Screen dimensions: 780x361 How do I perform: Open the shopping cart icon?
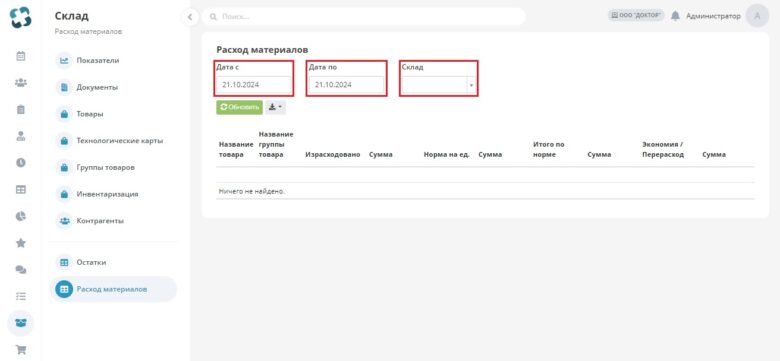point(20,350)
